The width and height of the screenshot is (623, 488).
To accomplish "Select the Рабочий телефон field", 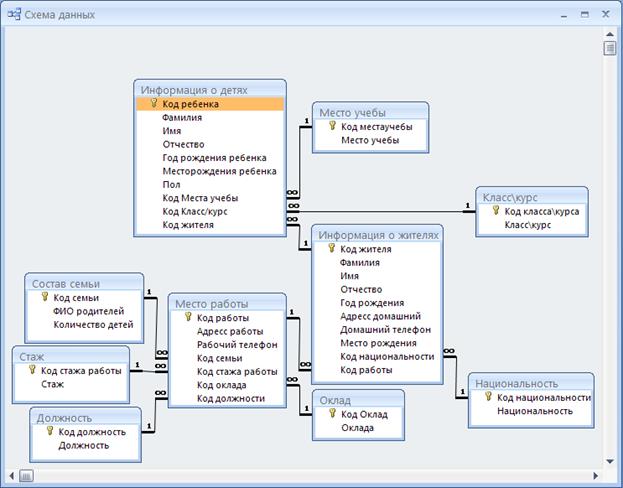I will point(236,344).
